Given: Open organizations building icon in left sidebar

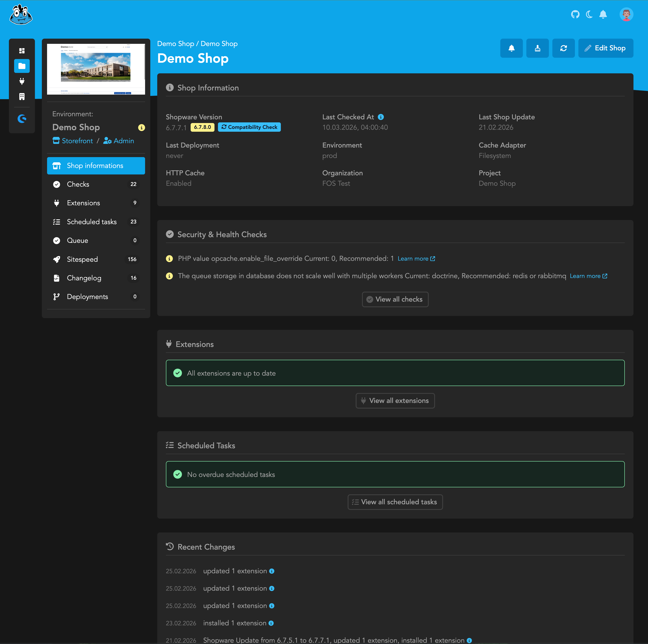Looking at the screenshot, I should [x=22, y=97].
